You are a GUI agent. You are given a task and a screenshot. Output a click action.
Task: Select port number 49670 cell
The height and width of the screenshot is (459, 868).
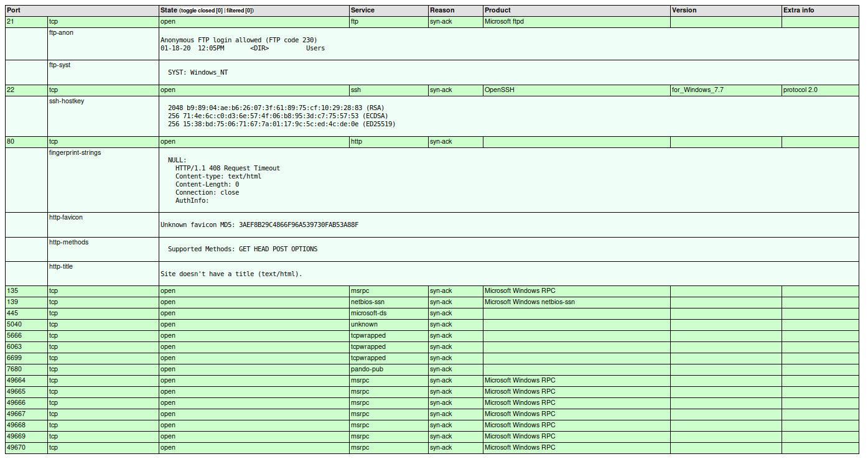point(26,448)
